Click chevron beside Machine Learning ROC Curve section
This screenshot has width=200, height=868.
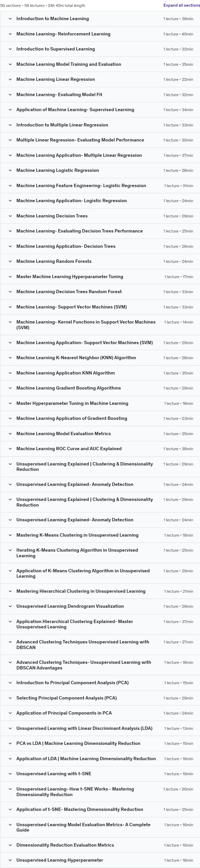click(10, 449)
